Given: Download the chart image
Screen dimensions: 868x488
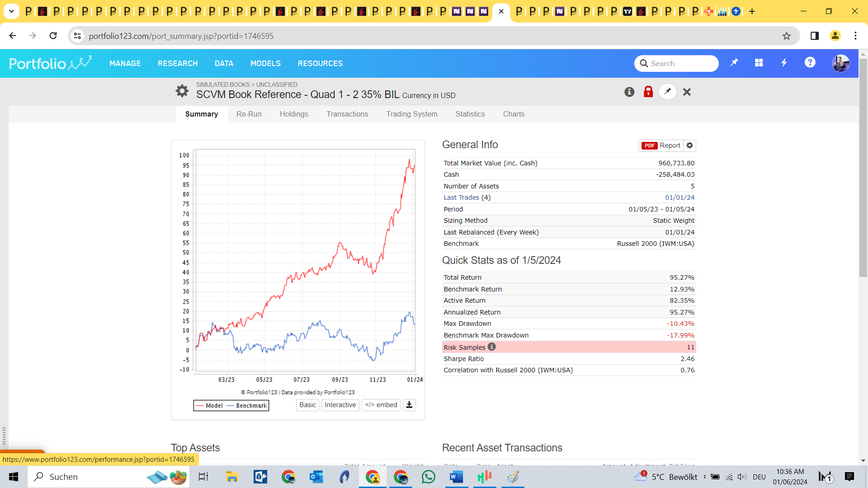Looking at the screenshot, I should pos(409,405).
